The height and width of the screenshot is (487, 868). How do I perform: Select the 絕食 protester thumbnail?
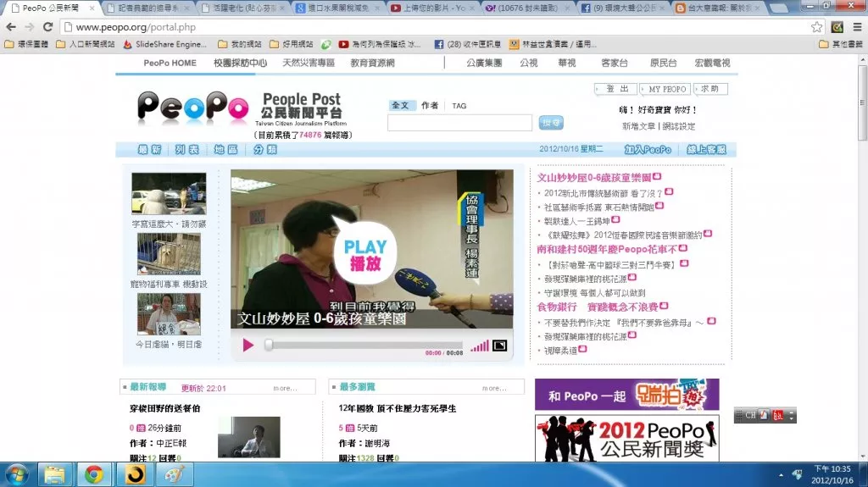point(169,313)
